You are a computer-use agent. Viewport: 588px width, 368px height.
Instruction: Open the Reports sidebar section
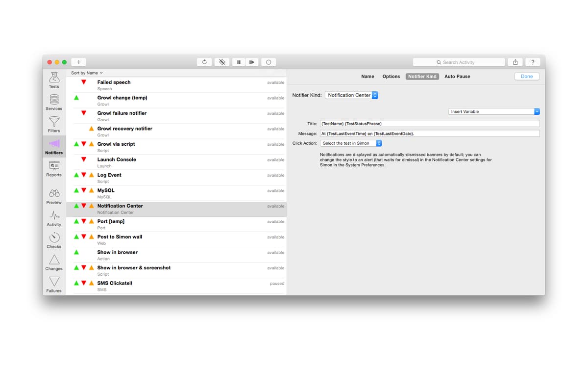(54, 167)
